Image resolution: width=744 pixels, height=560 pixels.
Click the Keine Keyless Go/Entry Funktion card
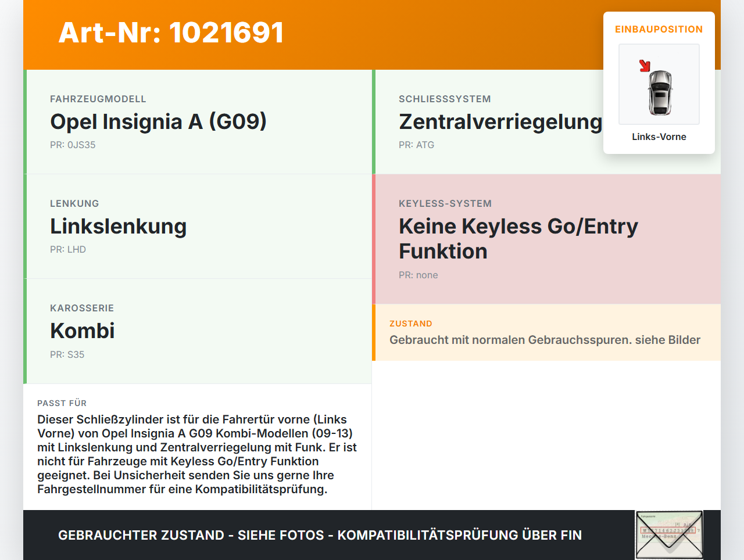pos(546,239)
